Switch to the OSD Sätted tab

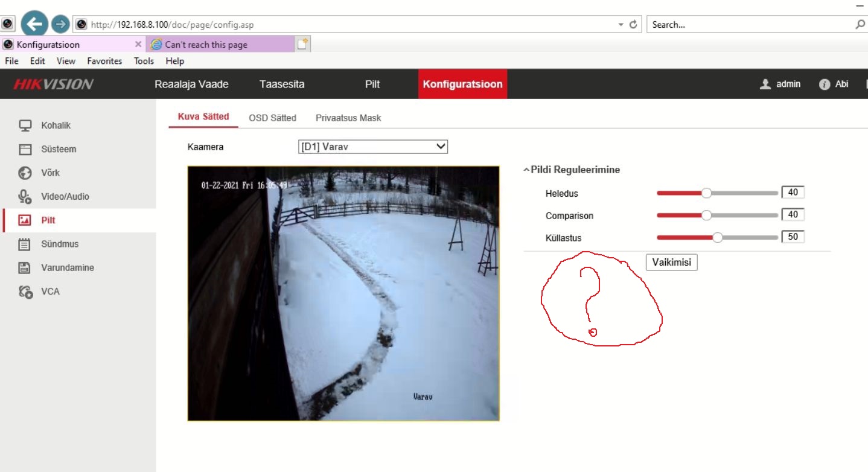coord(272,118)
